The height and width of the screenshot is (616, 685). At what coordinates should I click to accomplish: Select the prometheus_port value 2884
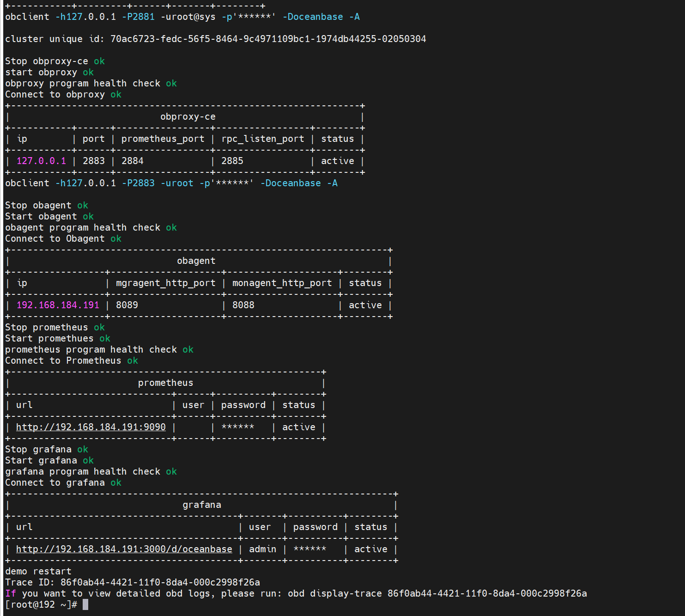133,161
